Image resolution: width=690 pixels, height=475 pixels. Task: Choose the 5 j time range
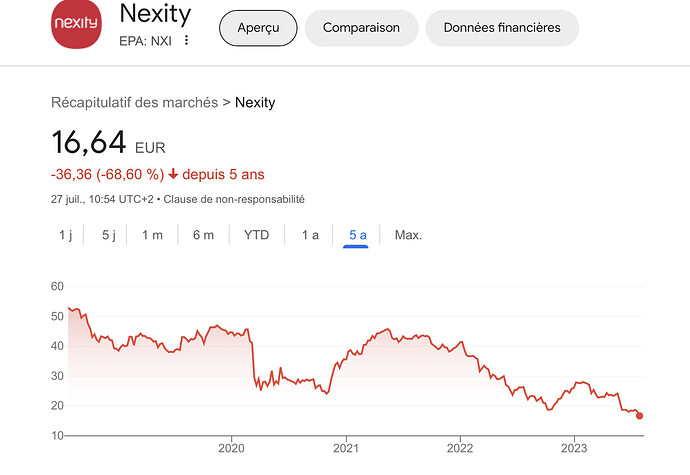tap(109, 235)
